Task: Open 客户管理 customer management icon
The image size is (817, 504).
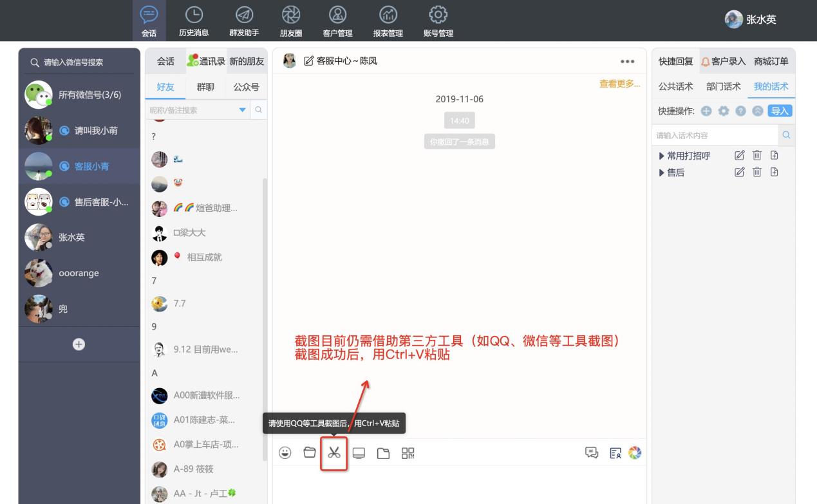Action: coord(337,14)
